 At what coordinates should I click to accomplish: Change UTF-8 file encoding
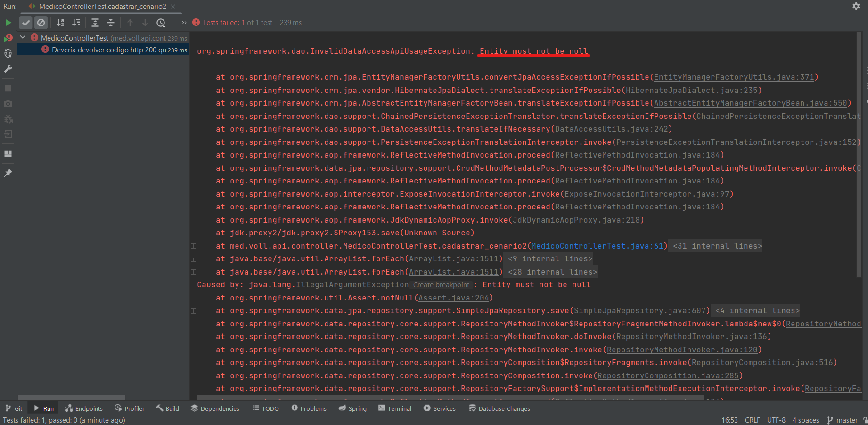pos(776,420)
